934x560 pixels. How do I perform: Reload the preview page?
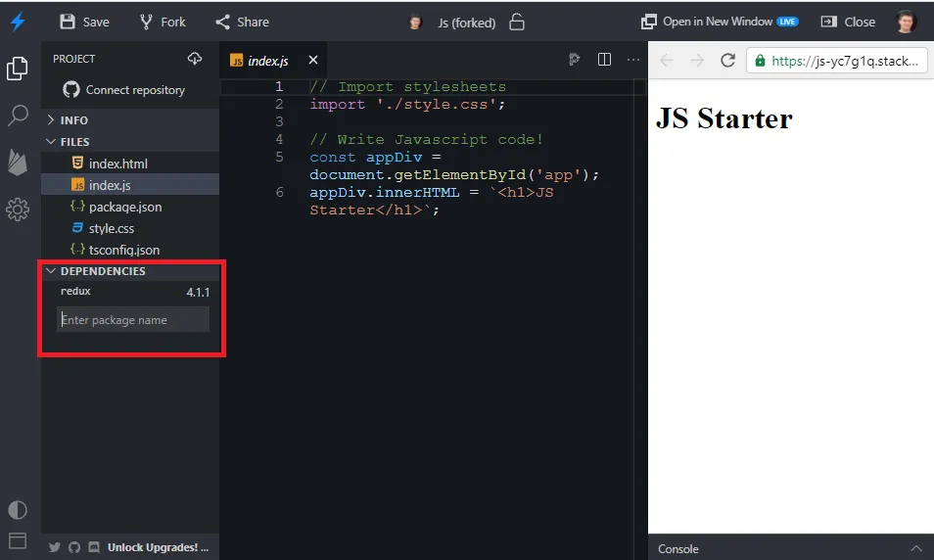coord(727,60)
